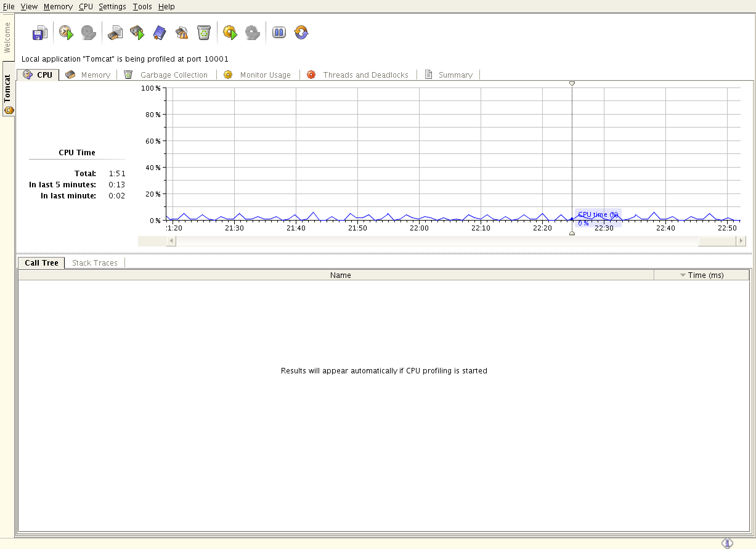Open the CPU menu
756x549 pixels.
(x=86, y=7)
